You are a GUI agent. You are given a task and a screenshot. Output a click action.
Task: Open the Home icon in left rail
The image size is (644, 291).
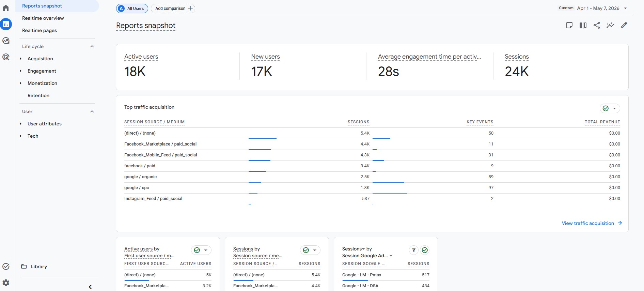[6, 8]
